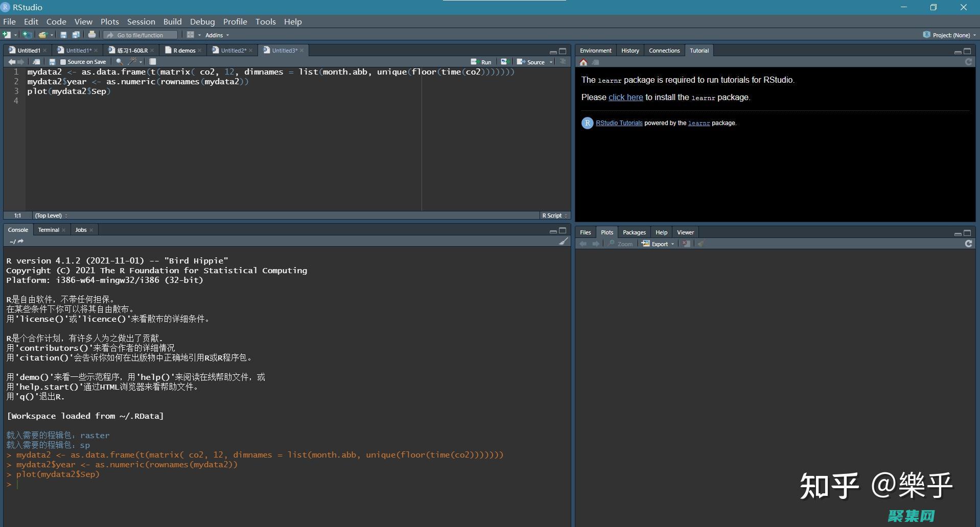Viewport: 980px width, 527px height.
Task: Switch to the Environment tab
Action: (x=595, y=51)
